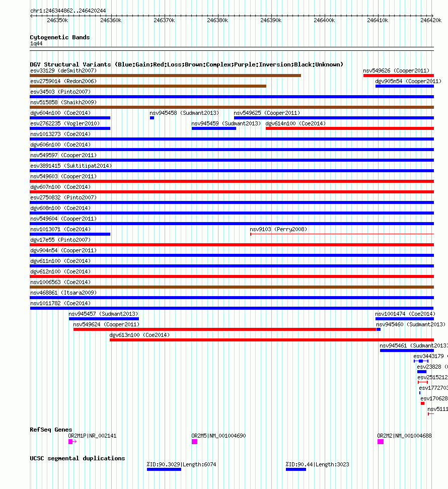Open nsv945461 (Sudmant2013) variant
Viewport: 448px width, 489px height.
coord(407,351)
